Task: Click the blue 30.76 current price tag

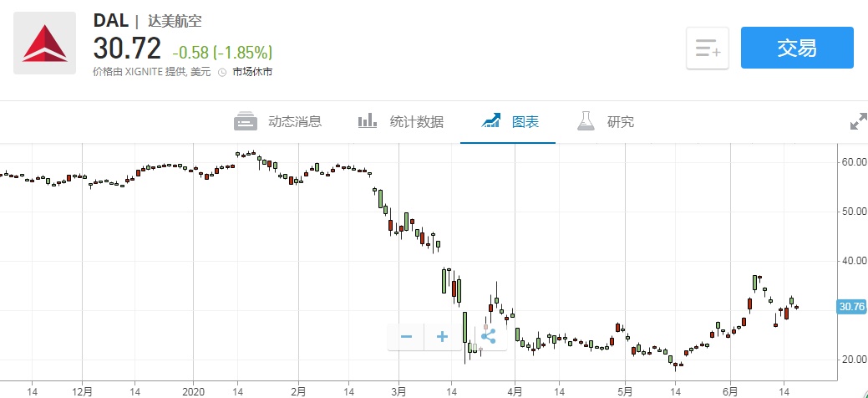Action: tap(851, 308)
